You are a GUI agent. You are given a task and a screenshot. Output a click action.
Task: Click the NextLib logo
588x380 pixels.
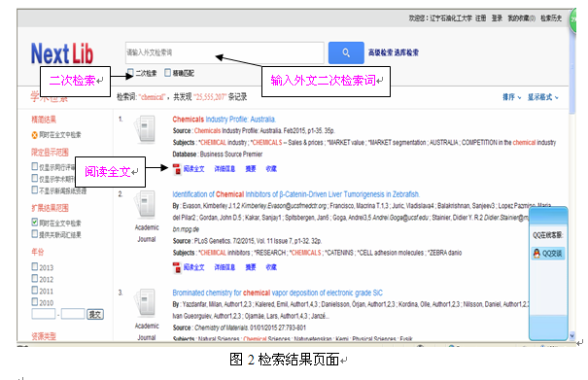point(62,53)
